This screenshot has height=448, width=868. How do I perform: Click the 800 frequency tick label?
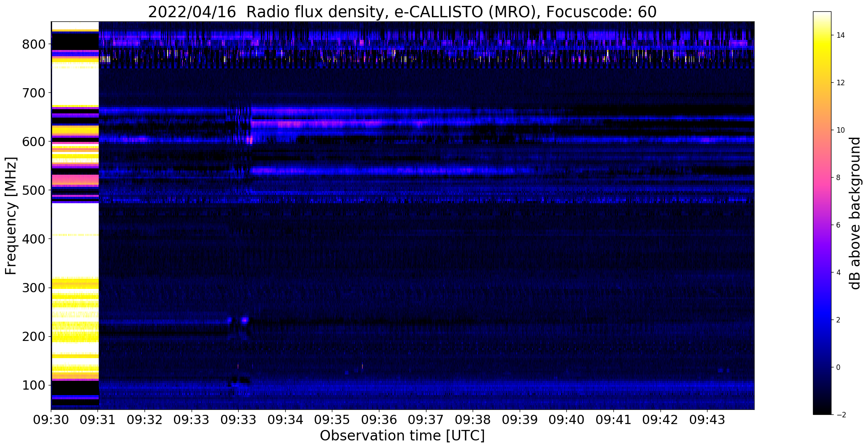[x=34, y=44]
